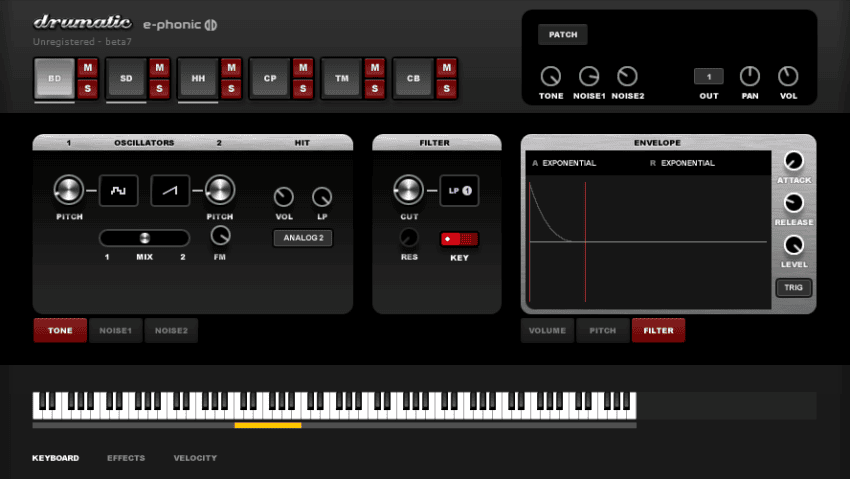Open the LP 1 filter type selector

pos(459,190)
